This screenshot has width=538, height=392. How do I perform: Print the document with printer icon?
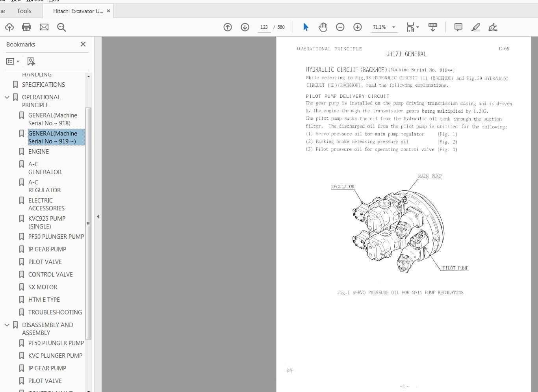click(x=26, y=27)
